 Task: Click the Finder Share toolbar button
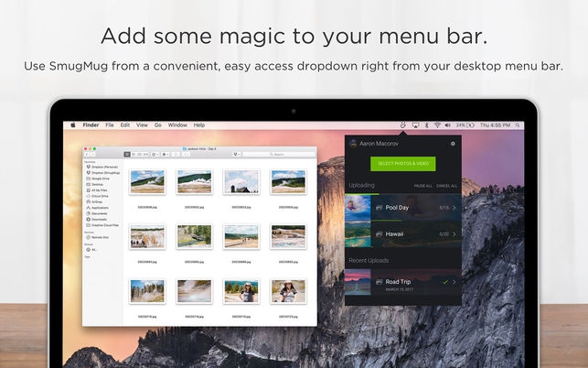click(x=176, y=155)
